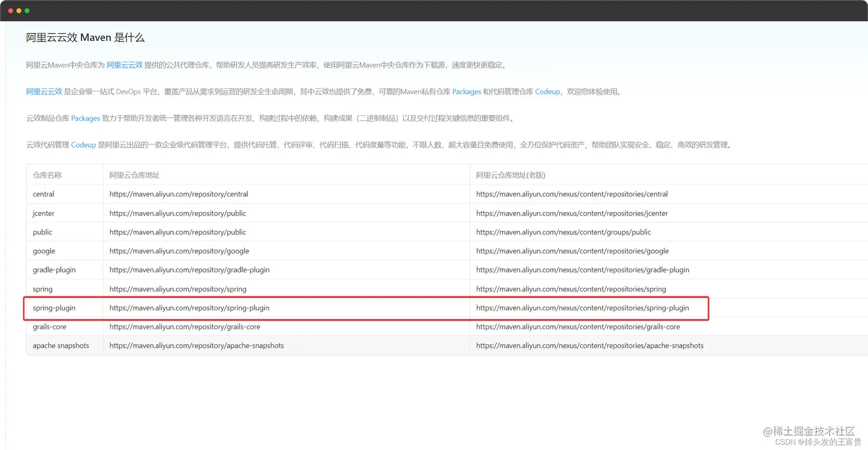This screenshot has width=868, height=450.
Task: Click the heading 阿里云云效 Maven 是什么
Action: [x=86, y=38]
